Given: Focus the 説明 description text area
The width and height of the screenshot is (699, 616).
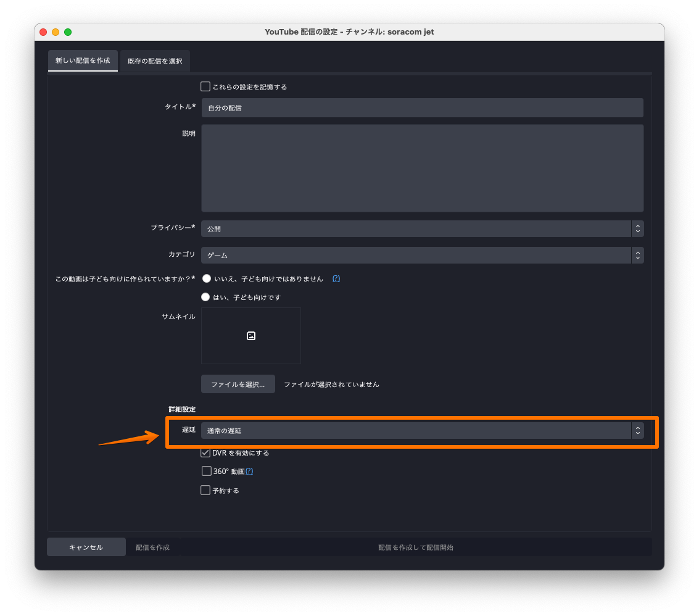Looking at the screenshot, I should coord(422,168).
